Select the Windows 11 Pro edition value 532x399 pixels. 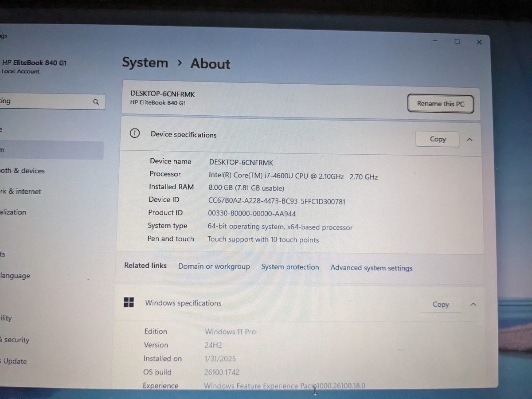click(231, 332)
